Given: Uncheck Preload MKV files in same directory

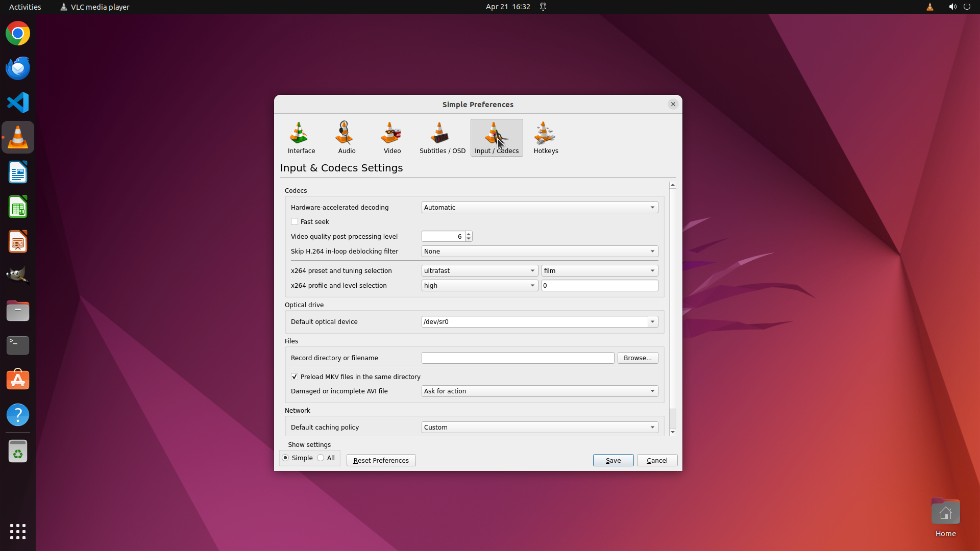Looking at the screenshot, I should (x=295, y=377).
